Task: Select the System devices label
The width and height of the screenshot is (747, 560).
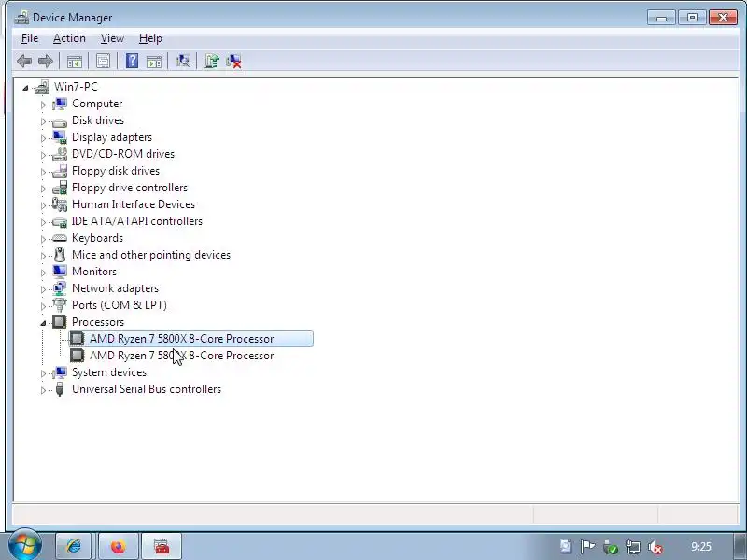Action: pyautogui.click(x=109, y=372)
